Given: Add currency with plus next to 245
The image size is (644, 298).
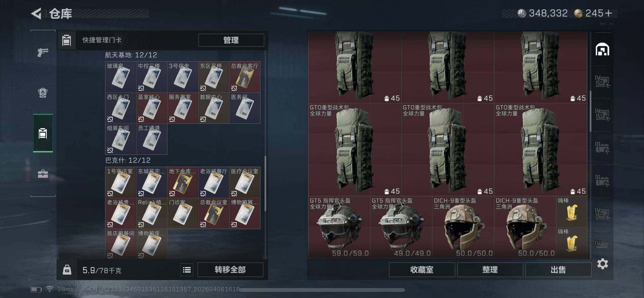Looking at the screenshot, I should click(x=608, y=13).
